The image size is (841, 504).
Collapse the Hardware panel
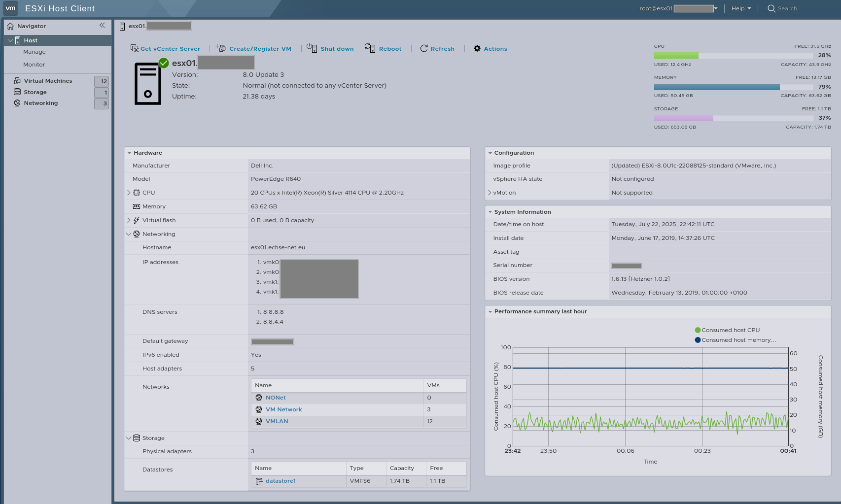coord(130,153)
